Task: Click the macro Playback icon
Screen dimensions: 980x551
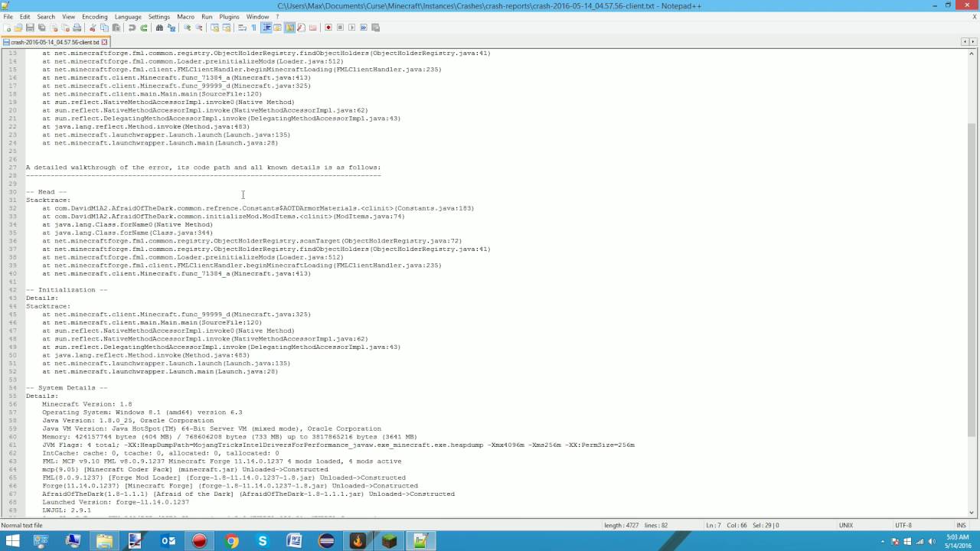Action: [352, 28]
